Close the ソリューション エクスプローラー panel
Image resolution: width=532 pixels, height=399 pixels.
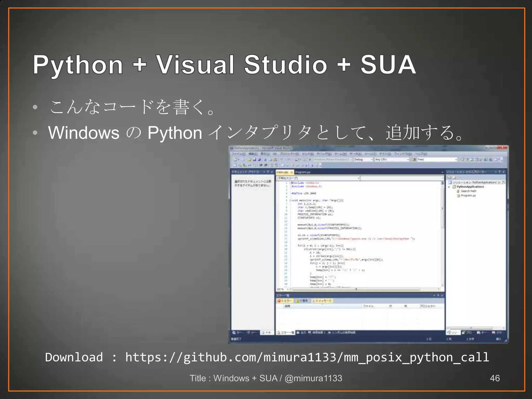(x=504, y=172)
